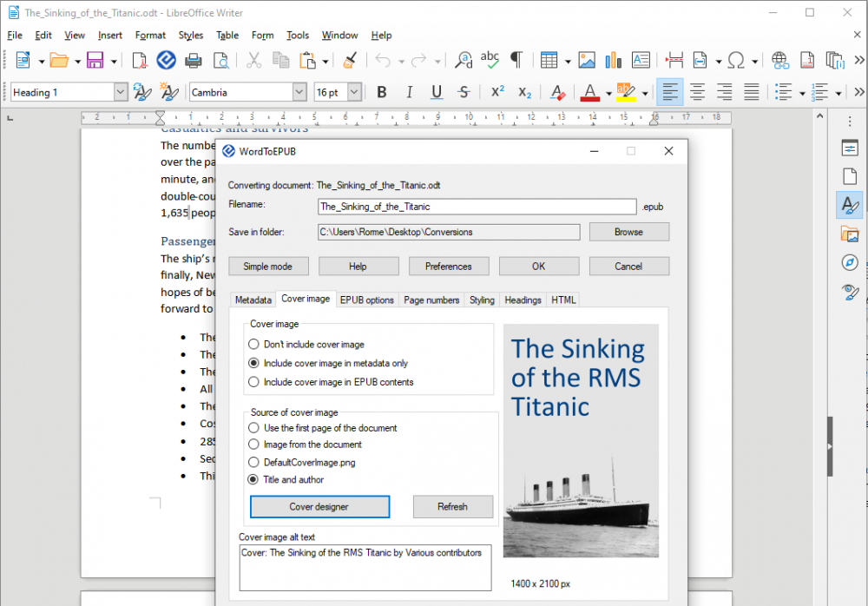Apply Superscript formatting
The width and height of the screenshot is (868, 606).
tap(497, 91)
